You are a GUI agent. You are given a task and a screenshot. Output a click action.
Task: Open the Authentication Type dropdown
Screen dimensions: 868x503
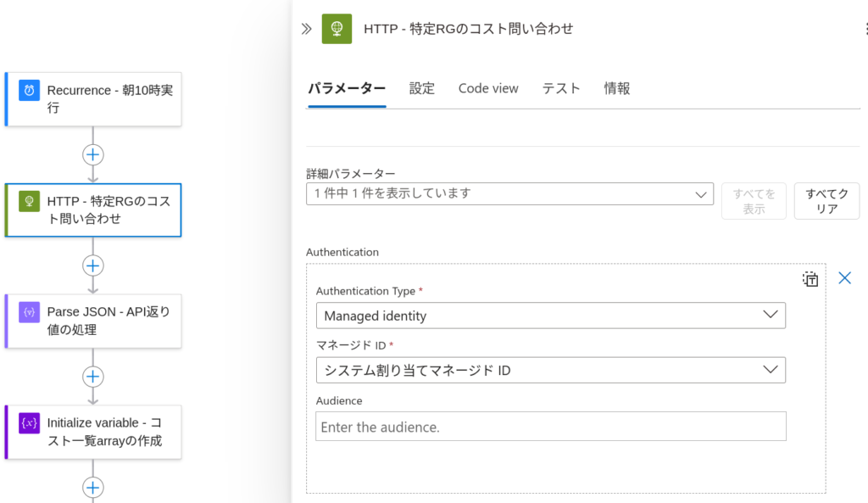[x=551, y=316]
